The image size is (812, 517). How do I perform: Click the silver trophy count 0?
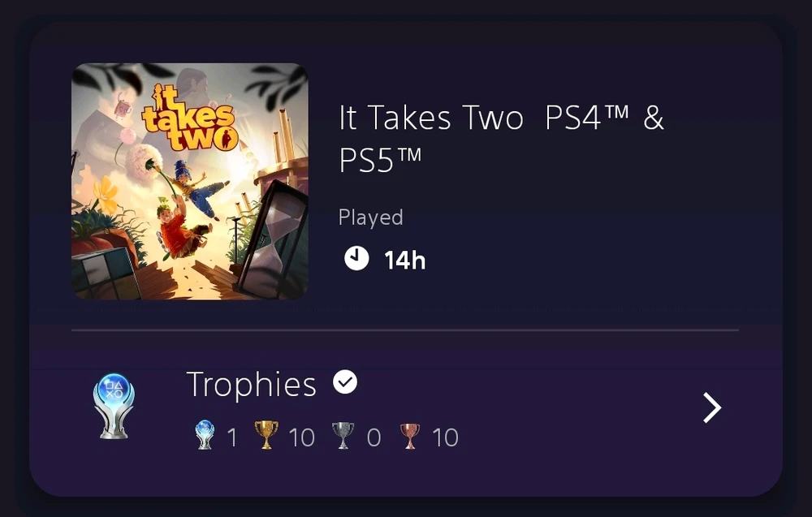pyautogui.click(x=374, y=437)
